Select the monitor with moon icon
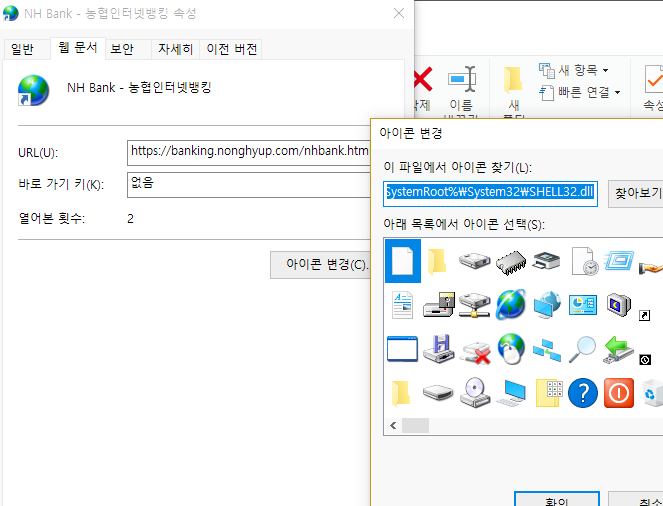 tap(619, 304)
